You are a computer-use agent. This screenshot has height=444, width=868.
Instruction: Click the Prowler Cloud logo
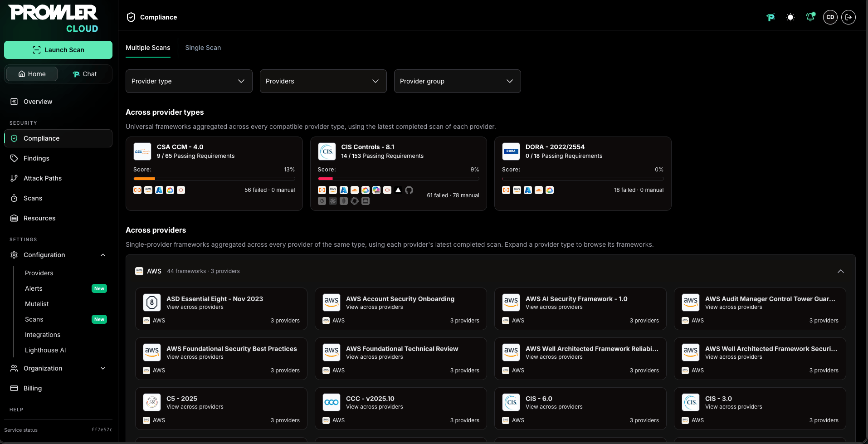(x=54, y=19)
